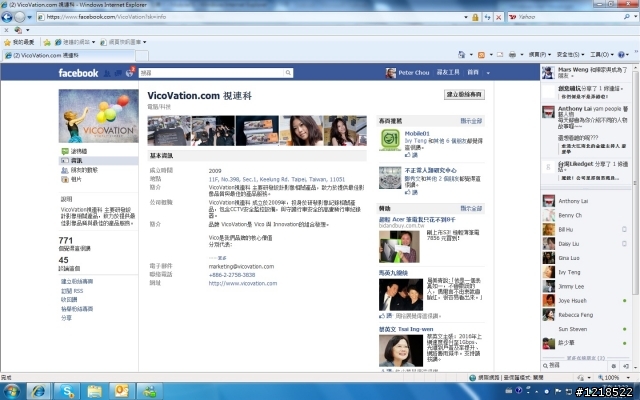Open the 安全性(S) Safety menu
The height and width of the screenshot is (400, 640).
[x=570, y=55]
